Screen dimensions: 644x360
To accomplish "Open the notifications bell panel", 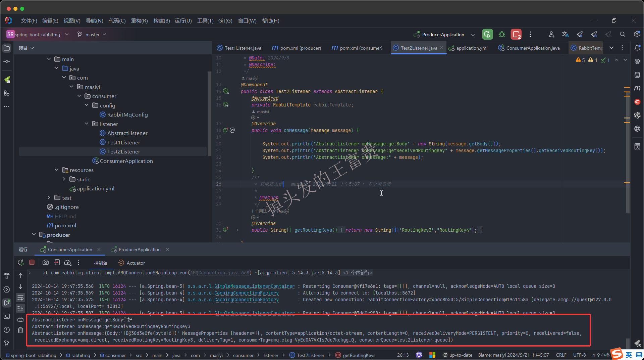I will (x=637, y=48).
